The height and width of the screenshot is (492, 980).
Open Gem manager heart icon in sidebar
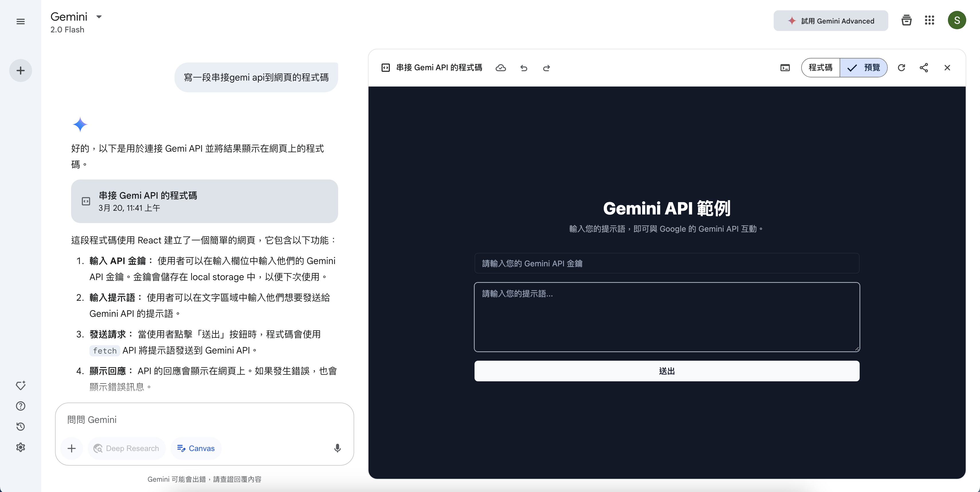(21, 385)
